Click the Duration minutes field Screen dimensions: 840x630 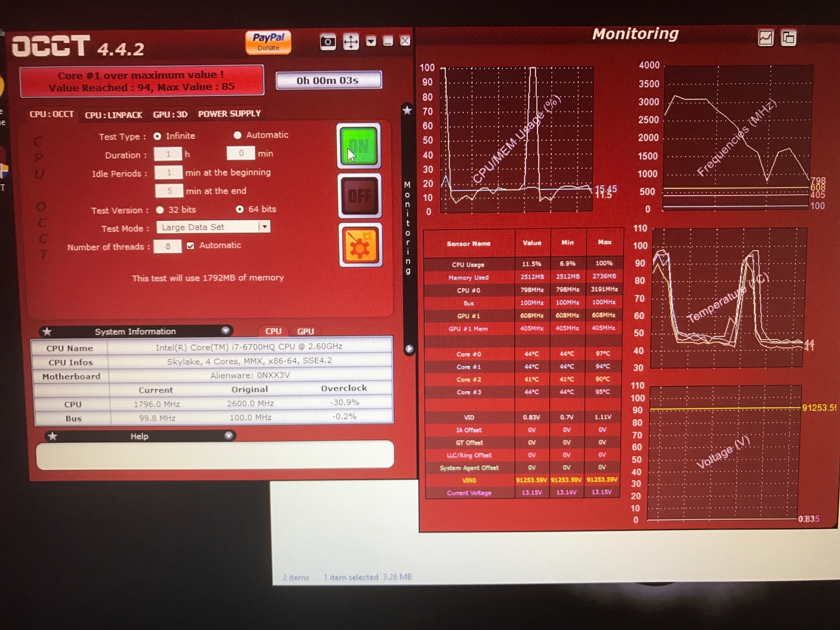241,153
